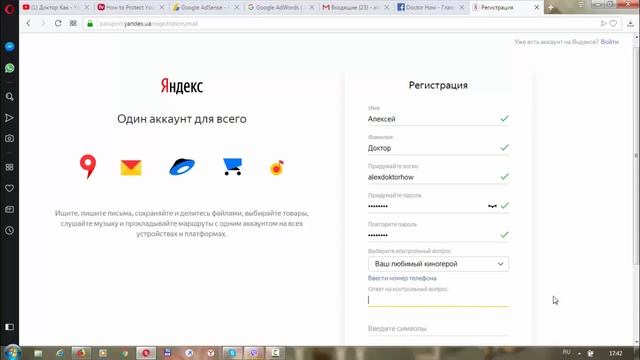This screenshot has height=360, width=640.
Task: Click the Yandex Market cart icon
Action: pos(233,167)
